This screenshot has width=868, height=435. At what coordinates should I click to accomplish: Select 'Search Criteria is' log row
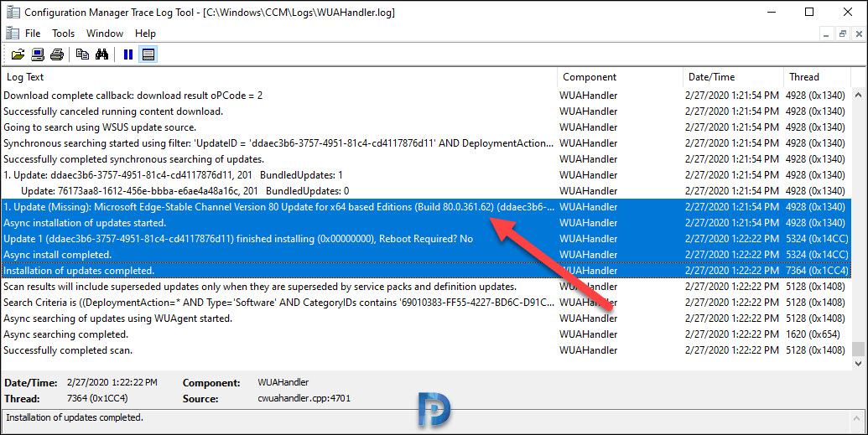[426, 303]
